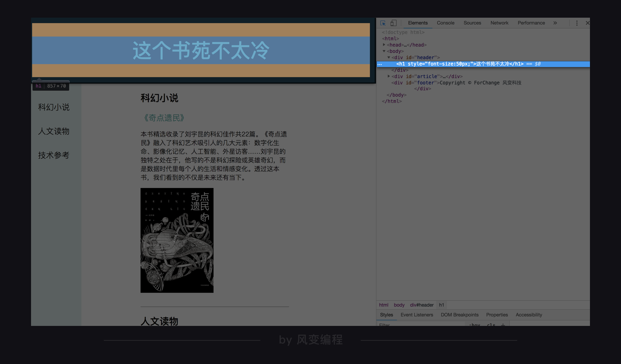Select the closing </html> tag line
The height and width of the screenshot is (364, 621).
(x=392, y=101)
